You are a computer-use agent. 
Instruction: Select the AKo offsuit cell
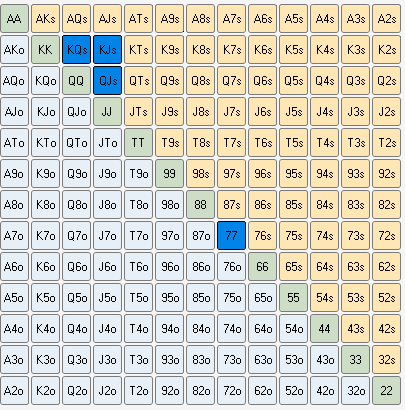click(x=14, y=50)
